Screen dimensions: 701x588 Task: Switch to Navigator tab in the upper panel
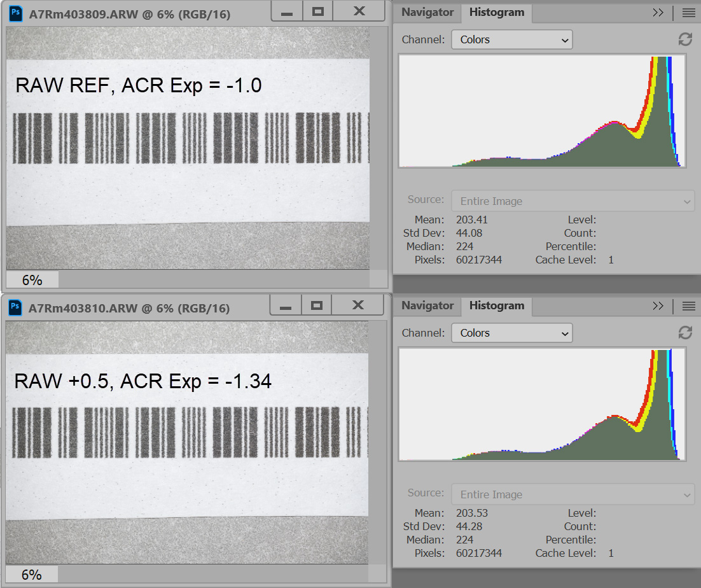427,12
